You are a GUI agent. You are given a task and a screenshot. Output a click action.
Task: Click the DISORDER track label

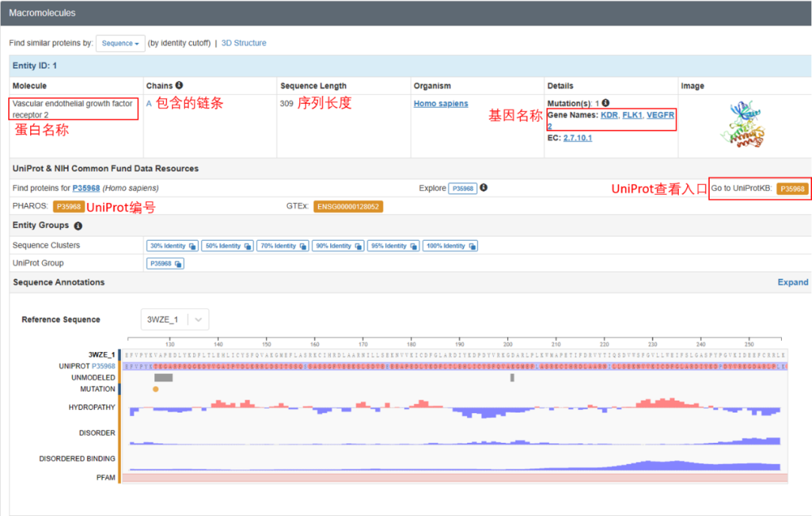click(97, 433)
